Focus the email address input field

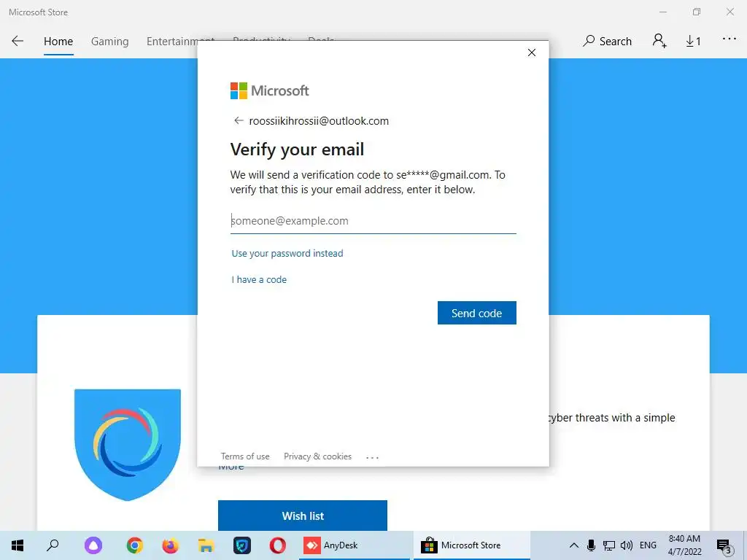tap(373, 221)
